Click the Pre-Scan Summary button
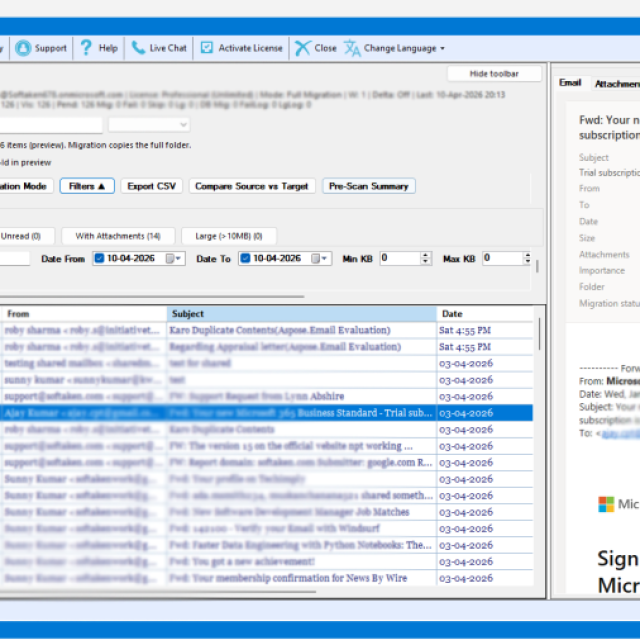This screenshot has width=640, height=640. coord(368,186)
